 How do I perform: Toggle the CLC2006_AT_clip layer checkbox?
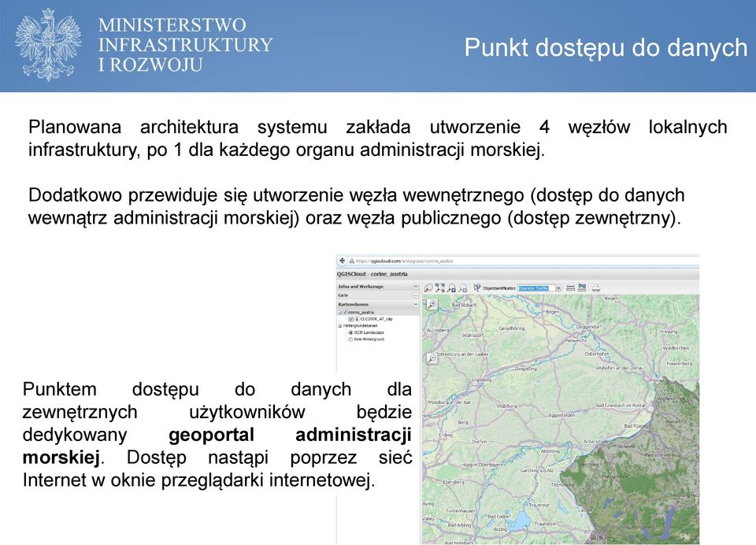(351, 319)
